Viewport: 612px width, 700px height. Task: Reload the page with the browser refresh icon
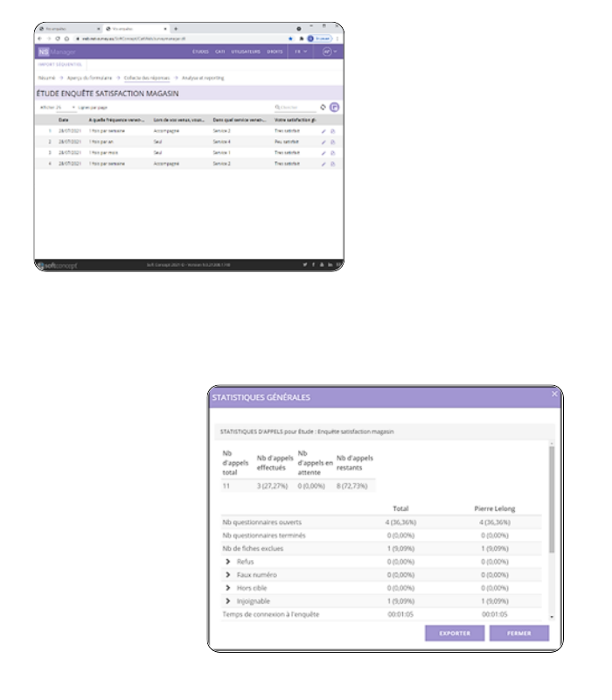(58, 38)
